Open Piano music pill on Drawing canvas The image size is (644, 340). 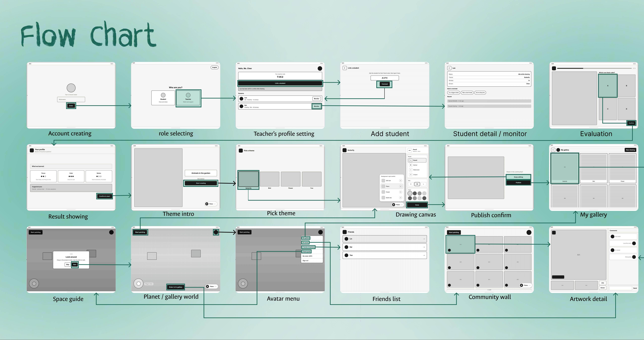tap(398, 205)
